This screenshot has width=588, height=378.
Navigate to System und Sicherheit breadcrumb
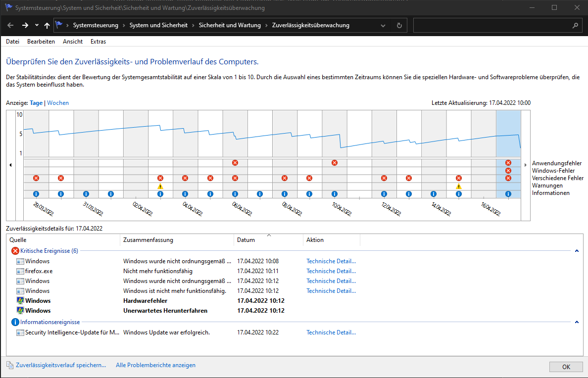pyautogui.click(x=158, y=26)
